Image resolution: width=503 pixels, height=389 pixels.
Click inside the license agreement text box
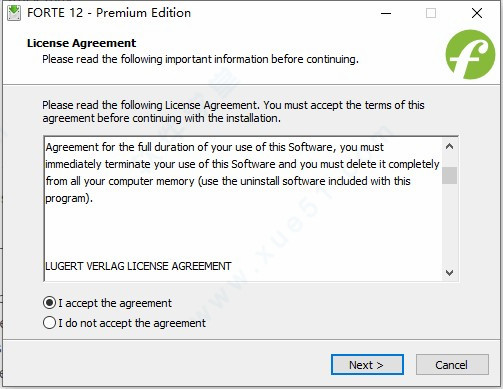(x=243, y=209)
